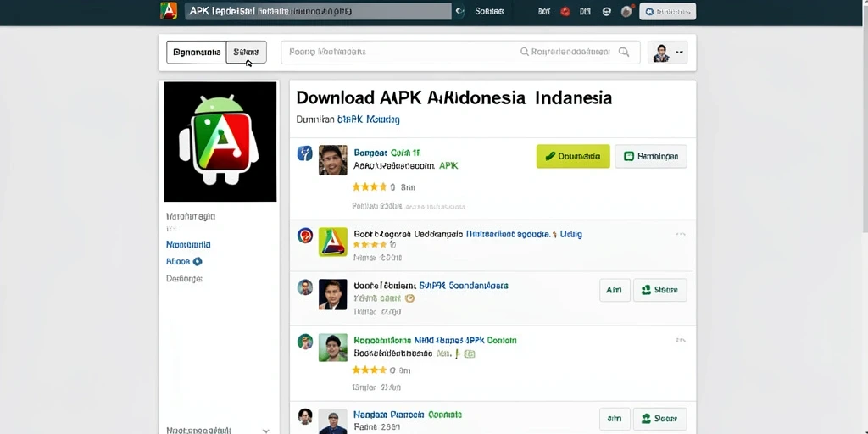Image resolution: width=868 pixels, height=434 pixels.
Task: Open the suited man thumbnail in the 'Uoote' row
Action: (333, 294)
